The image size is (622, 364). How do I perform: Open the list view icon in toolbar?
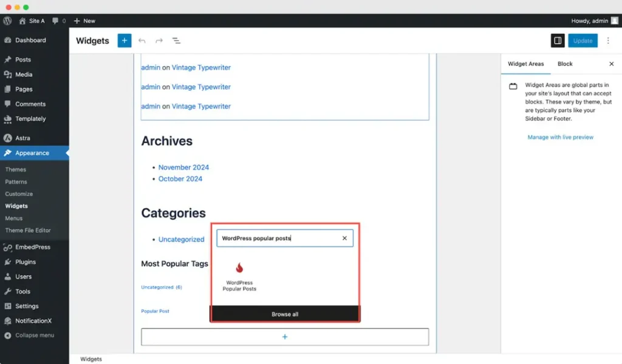pos(176,41)
